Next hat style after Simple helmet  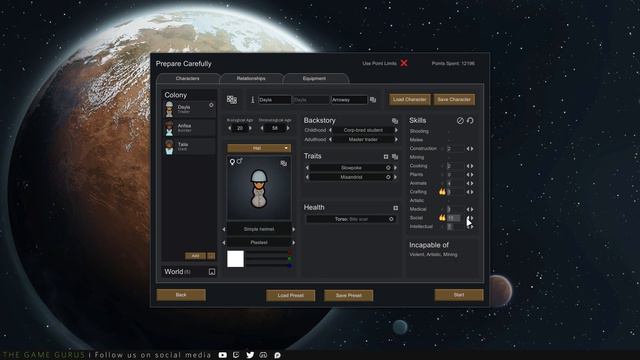point(294,229)
